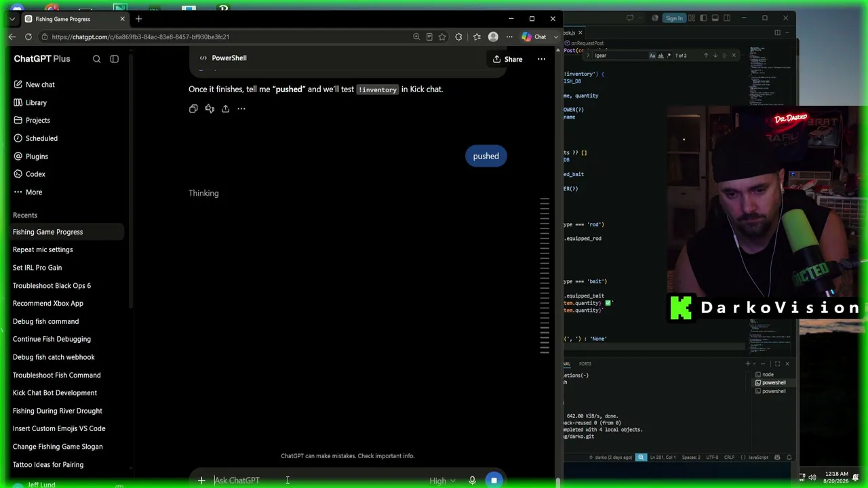Open the High reasoning effort dropdown

click(442, 481)
